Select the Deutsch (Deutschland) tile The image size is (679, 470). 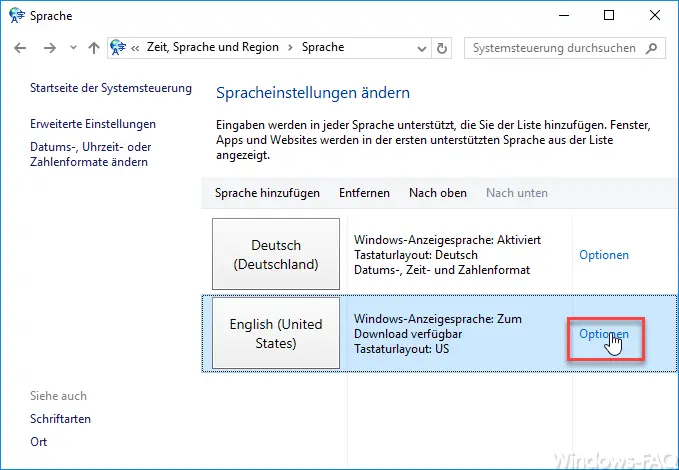tap(276, 254)
